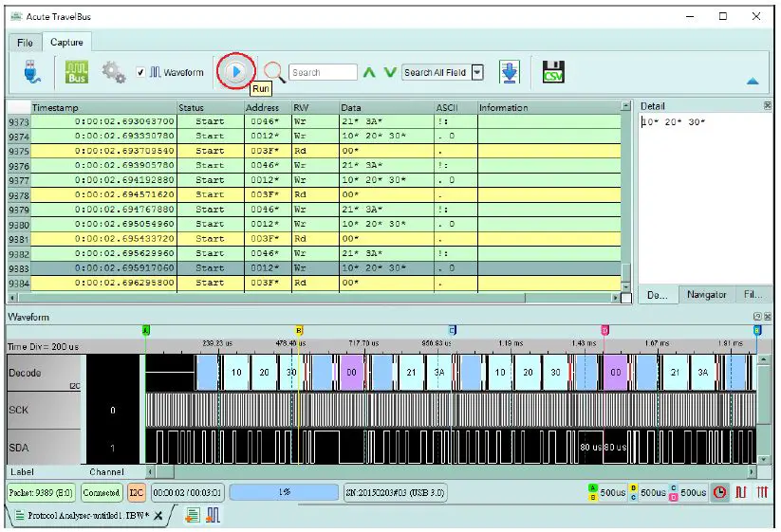Switch to the Navigator tab
The image size is (781, 532).
tap(706, 295)
